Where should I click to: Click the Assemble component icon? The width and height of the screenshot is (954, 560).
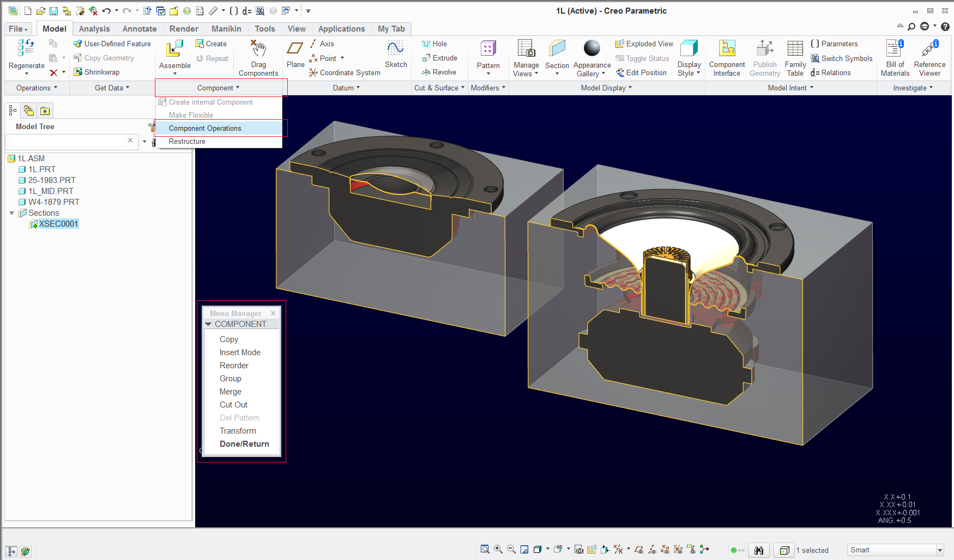tap(174, 48)
